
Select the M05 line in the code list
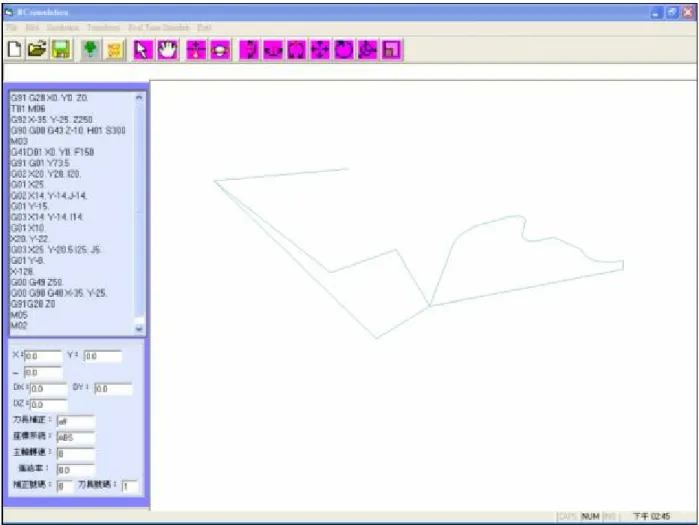click(19, 315)
